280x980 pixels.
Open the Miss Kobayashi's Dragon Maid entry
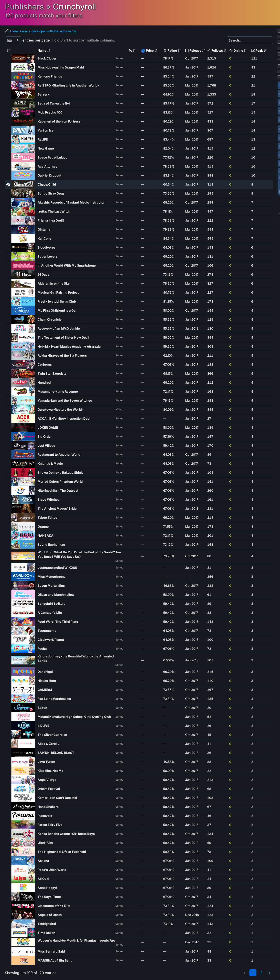(x=60, y=67)
